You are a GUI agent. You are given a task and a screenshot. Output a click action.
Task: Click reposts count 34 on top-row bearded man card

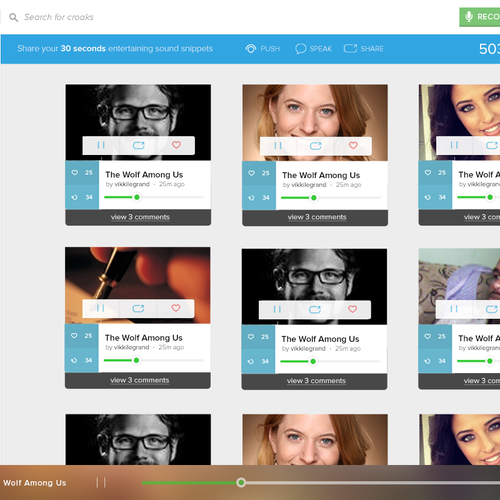click(82, 197)
